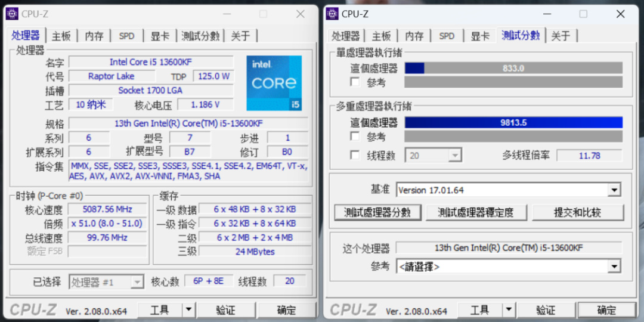
Task: Click 确定 button in the right window
Action: (x=606, y=310)
